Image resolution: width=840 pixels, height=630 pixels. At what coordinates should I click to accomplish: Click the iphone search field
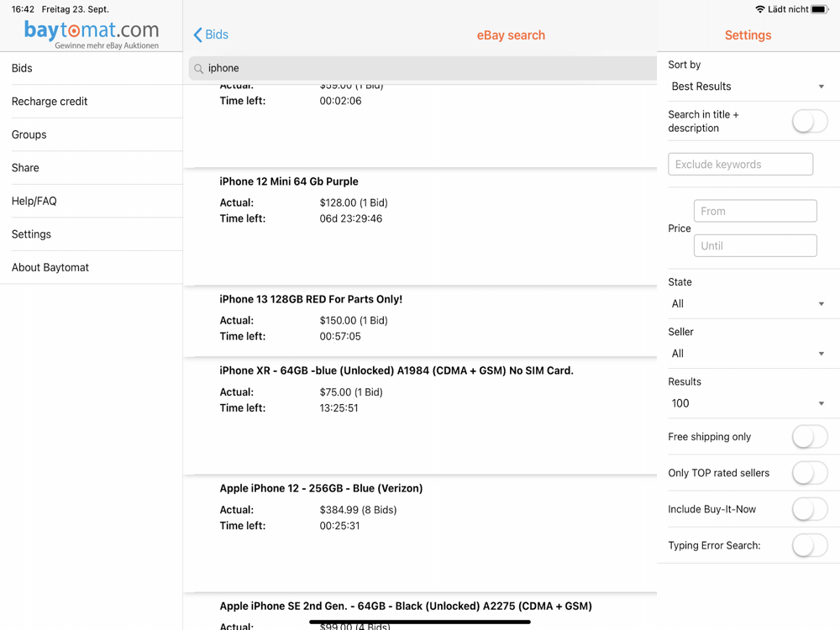click(423, 69)
